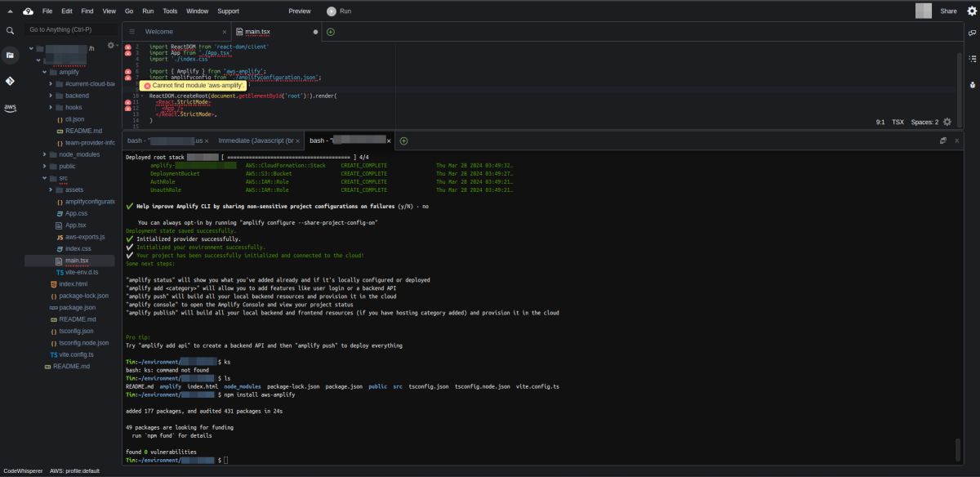
Task: Add a new editor tab with plus icon
Action: [331, 32]
